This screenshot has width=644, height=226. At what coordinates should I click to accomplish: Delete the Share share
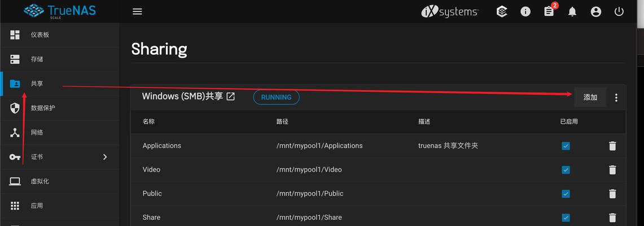(x=612, y=218)
